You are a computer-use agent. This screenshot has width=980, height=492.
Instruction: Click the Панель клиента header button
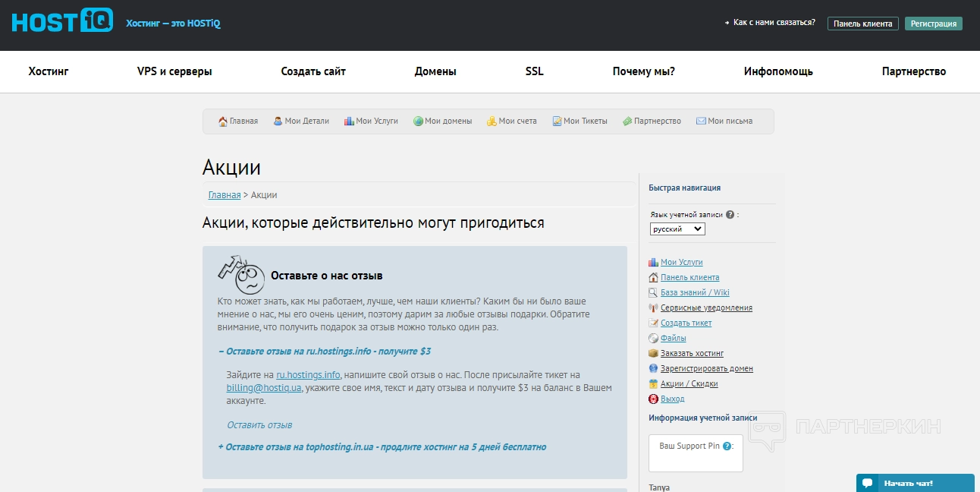pyautogui.click(x=862, y=24)
